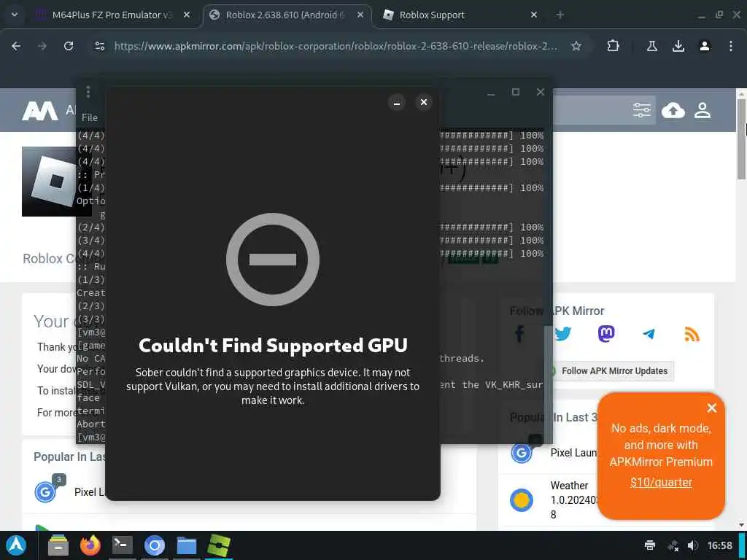Open volume control in system tray
This screenshot has height=560, width=747.
pyautogui.click(x=693, y=545)
